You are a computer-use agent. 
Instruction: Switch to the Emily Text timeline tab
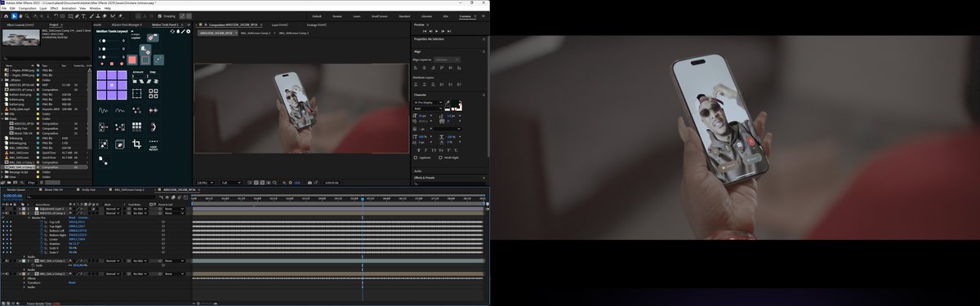click(88, 189)
